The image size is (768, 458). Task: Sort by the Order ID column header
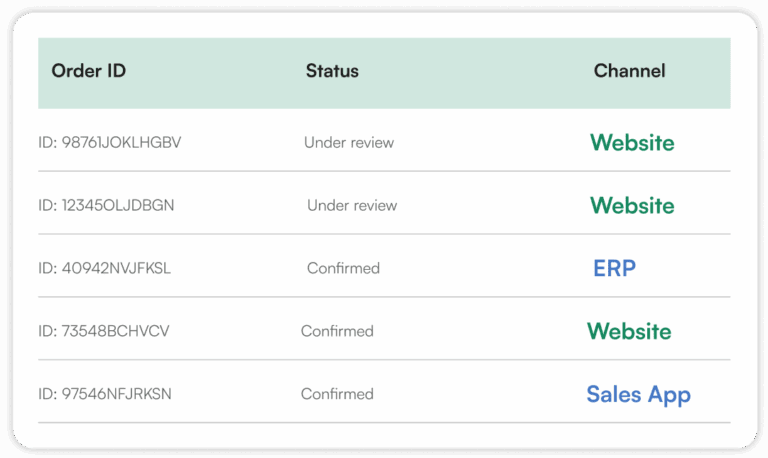tap(89, 71)
